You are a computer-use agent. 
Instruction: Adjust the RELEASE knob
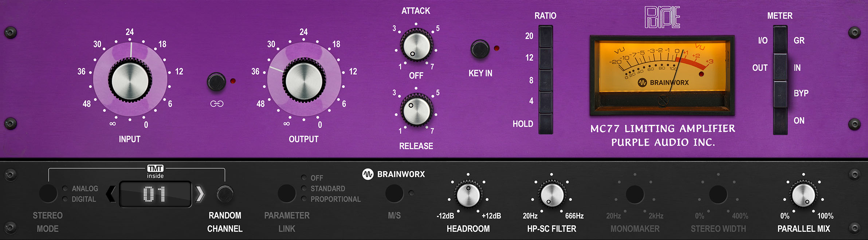click(416, 110)
